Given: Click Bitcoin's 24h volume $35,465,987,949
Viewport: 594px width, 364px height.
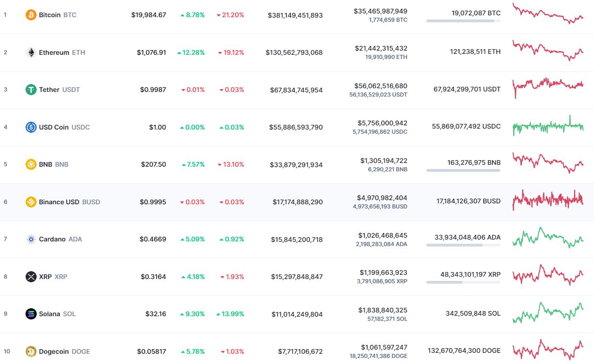Looking at the screenshot, I should pyautogui.click(x=380, y=11).
